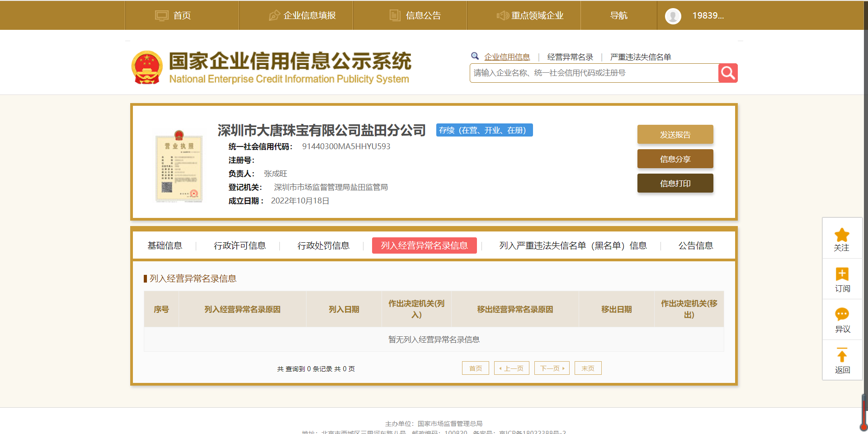Screen dimensions: 868x434
Task: Select 企业信用信息 search category link
Action: [x=507, y=57]
